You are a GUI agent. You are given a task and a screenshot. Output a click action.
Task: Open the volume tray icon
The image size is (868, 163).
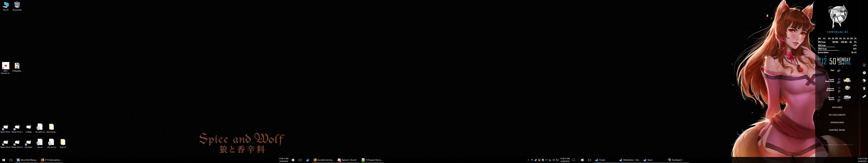[554, 160]
